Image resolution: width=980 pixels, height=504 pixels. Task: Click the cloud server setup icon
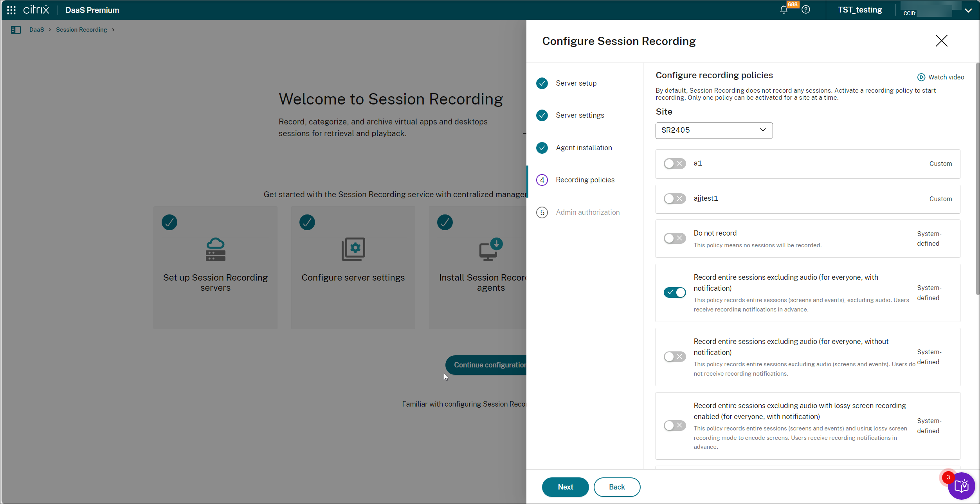[215, 249]
